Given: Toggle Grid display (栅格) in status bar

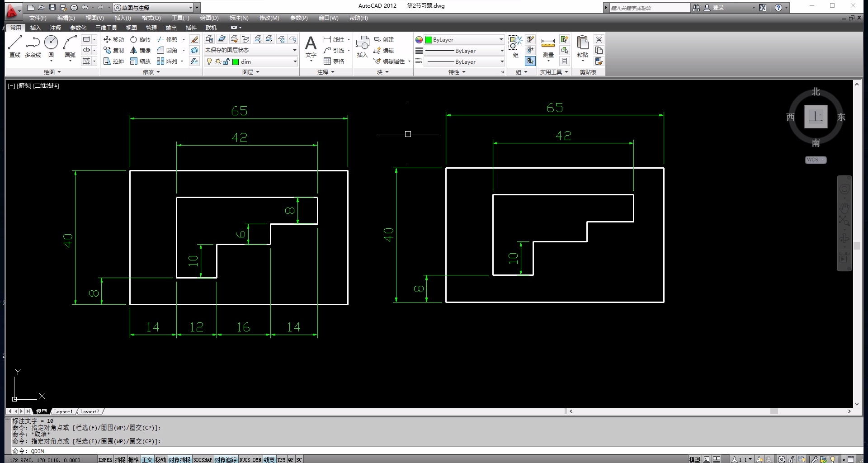Looking at the screenshot, I should click(x=133, y=459).
